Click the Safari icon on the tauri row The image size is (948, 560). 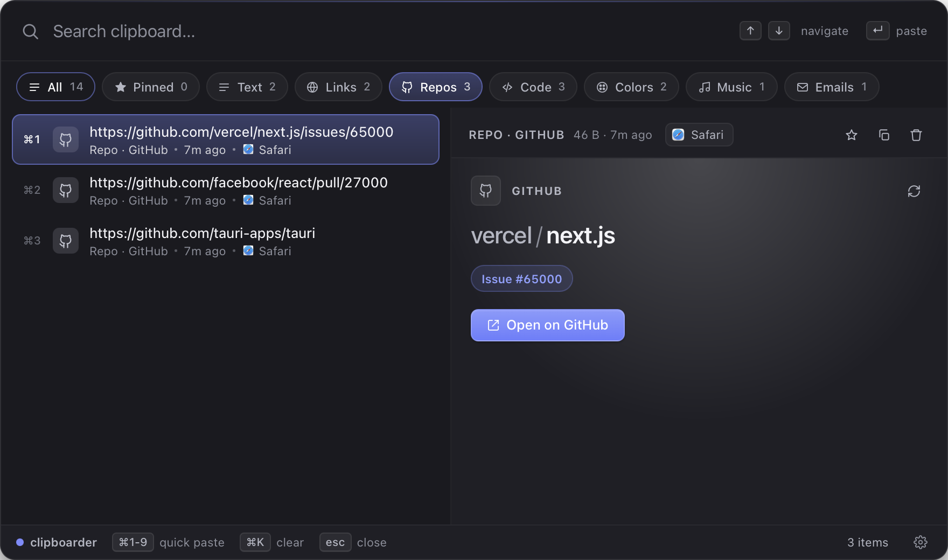click(x=248, y=250)
